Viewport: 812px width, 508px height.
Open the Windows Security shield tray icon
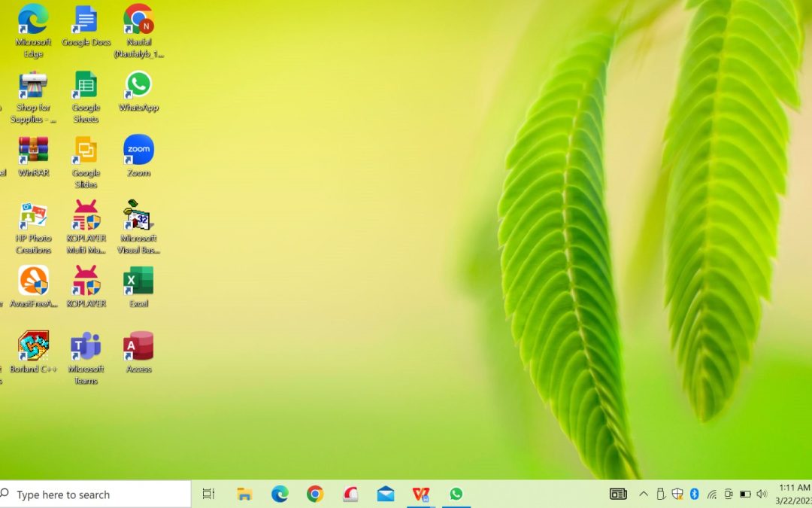point(677,494)
